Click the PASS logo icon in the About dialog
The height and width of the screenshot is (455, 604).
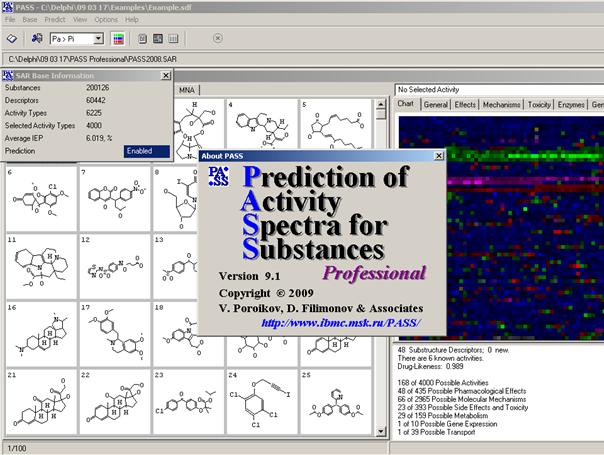219,176
